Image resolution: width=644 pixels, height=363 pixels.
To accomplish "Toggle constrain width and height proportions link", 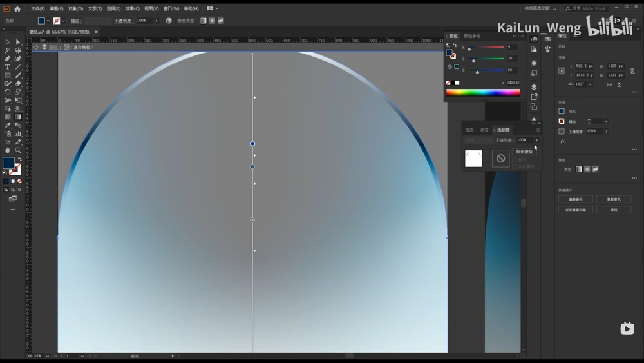I will 632,71.
